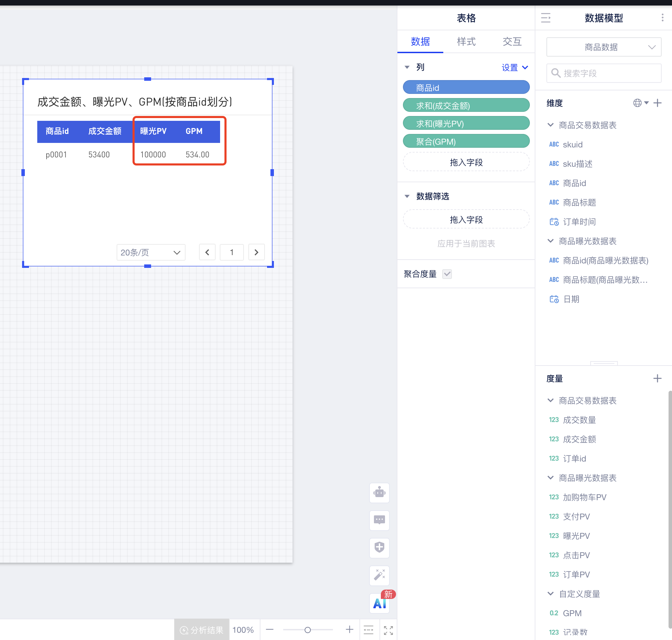
Task: Click the 搜索字段 search field
Action: pos(604,73)
